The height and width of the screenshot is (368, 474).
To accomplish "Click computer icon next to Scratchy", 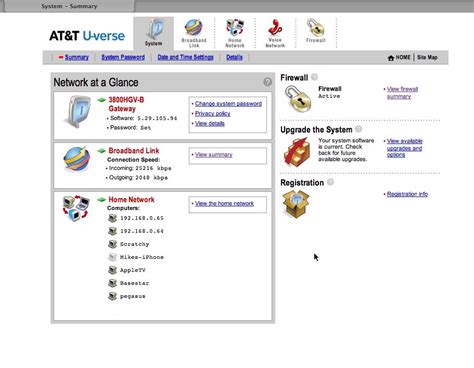I will pyautogui.click(x=113, y=244).
